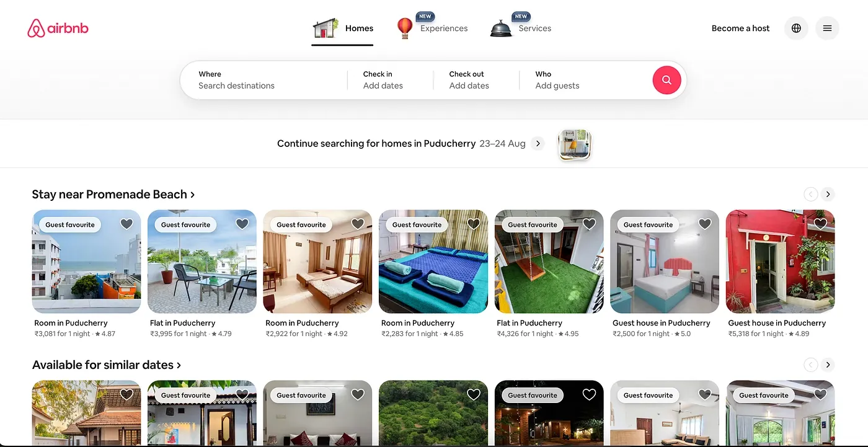
Task: Click the next arrow for Available for similar dates
Action: (828, 365)
